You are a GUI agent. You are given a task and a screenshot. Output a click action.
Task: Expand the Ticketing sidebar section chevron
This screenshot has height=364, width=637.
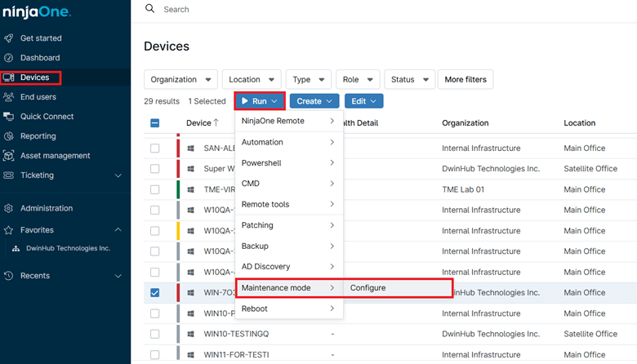pos(118,175)
